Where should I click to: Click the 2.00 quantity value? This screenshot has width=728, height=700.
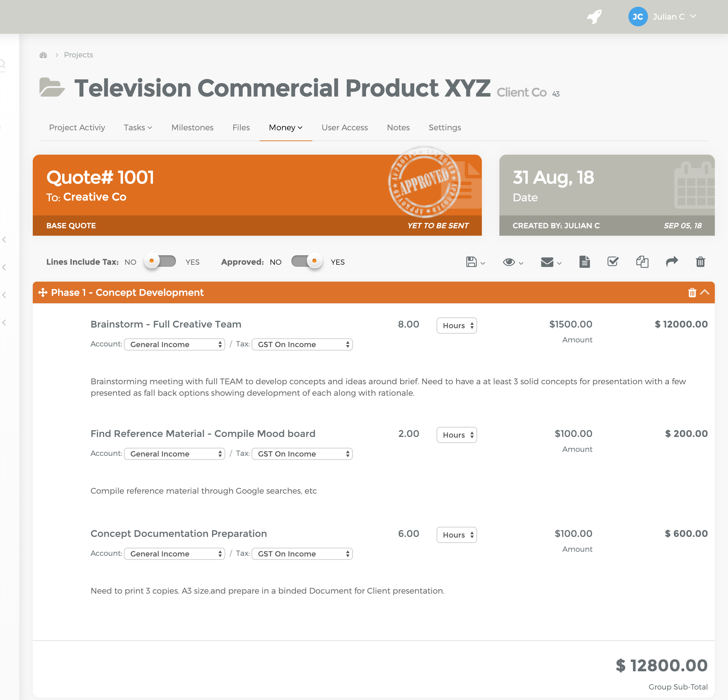tap(409, 434)
